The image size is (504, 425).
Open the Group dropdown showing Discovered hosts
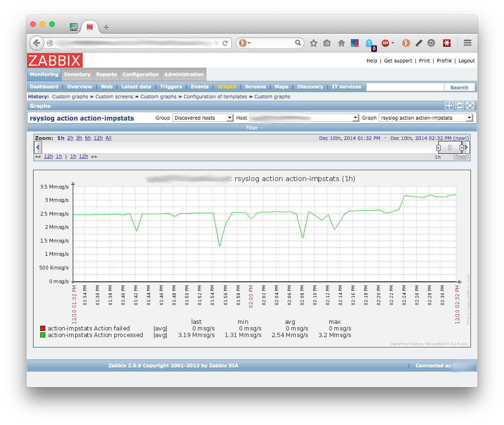[203, 118]
